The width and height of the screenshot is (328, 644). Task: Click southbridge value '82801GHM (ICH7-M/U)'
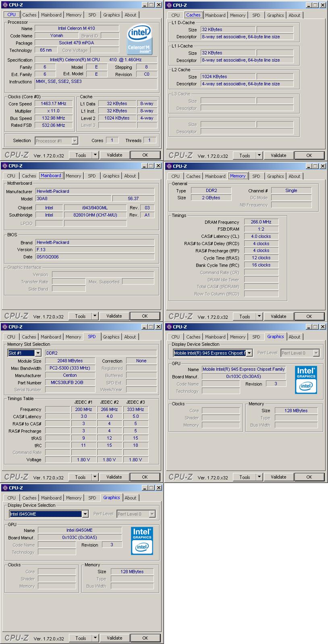click(95, 215)
